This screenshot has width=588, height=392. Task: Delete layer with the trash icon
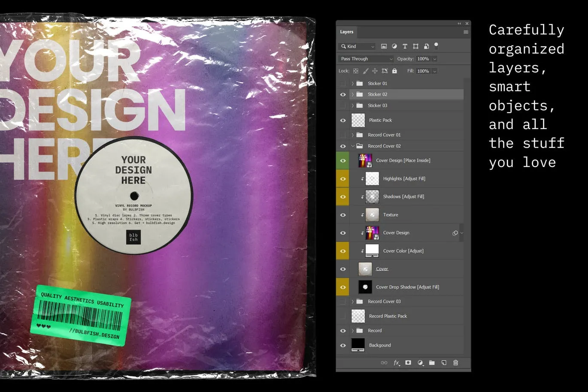pos(456,362)
